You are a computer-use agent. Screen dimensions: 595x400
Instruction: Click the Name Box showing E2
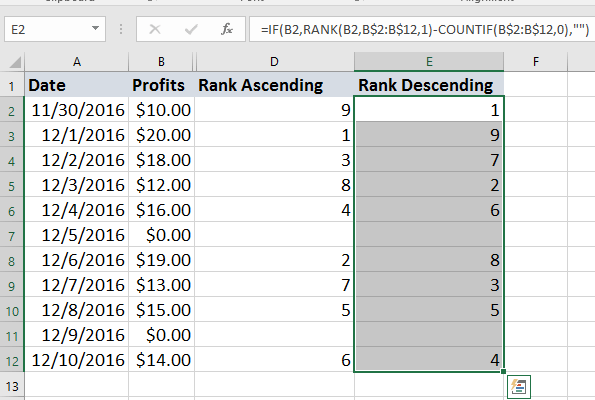(x=55, y=29)
